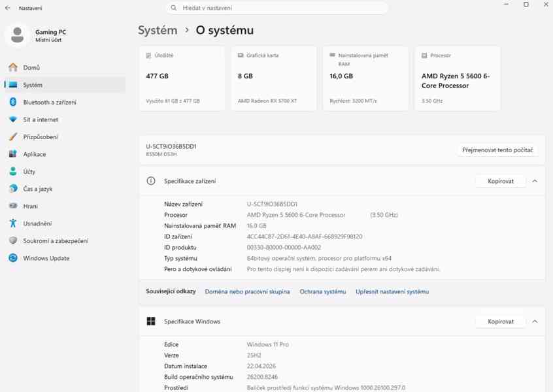Click the Grafická karta GPU icon
553x392 pixels.
tap(241, 56)
